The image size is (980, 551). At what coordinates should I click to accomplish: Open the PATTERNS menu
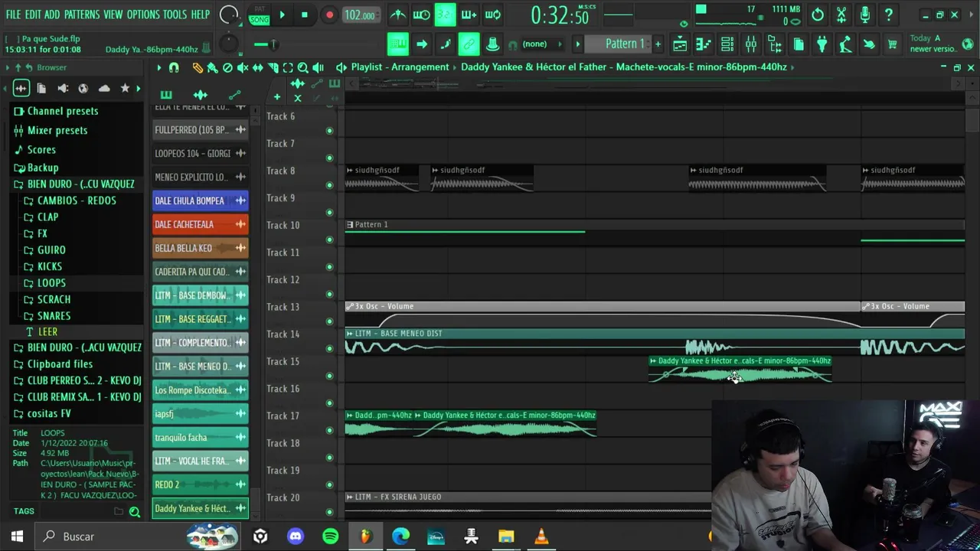tap(81, 15)
